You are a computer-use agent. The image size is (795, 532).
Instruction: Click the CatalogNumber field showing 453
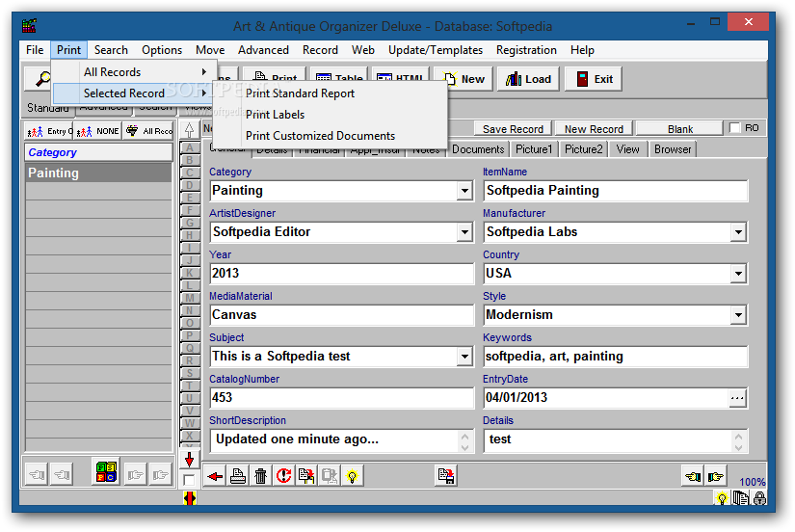[x=342, y=398]
